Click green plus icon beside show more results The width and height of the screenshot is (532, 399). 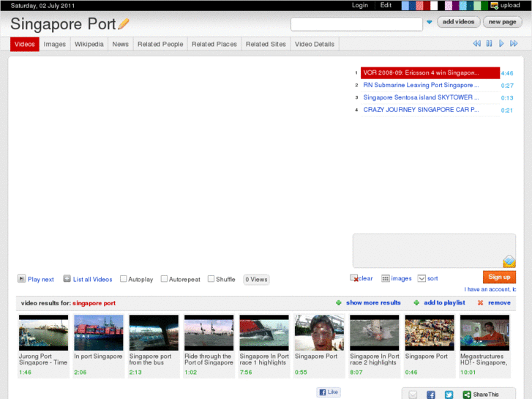(338, 302)
